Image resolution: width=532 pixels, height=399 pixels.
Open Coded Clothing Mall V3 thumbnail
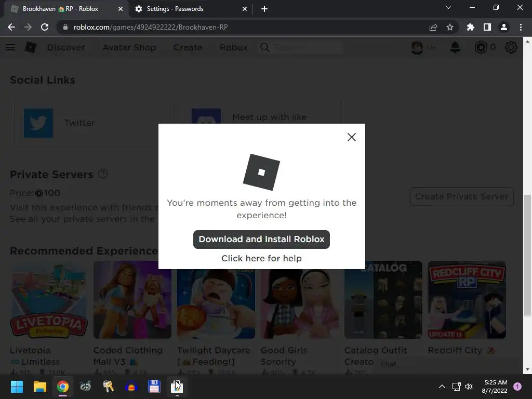point(132,300)
